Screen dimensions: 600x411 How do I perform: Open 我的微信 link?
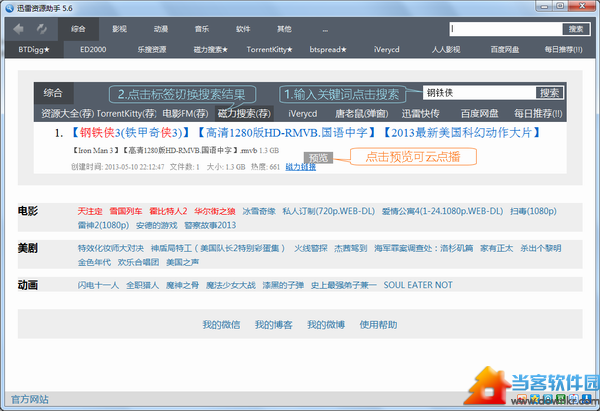[221, 325]
